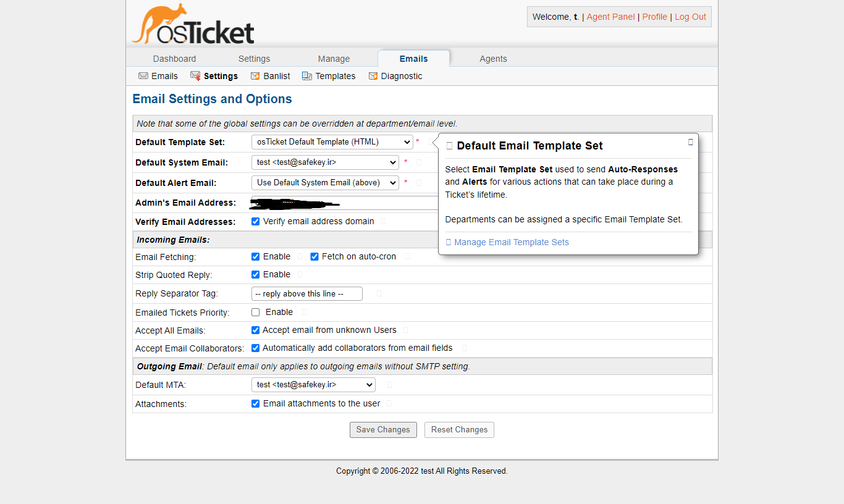Open the Manage Email Template Sets link
The image size is (844, 504).
(511, 242)
